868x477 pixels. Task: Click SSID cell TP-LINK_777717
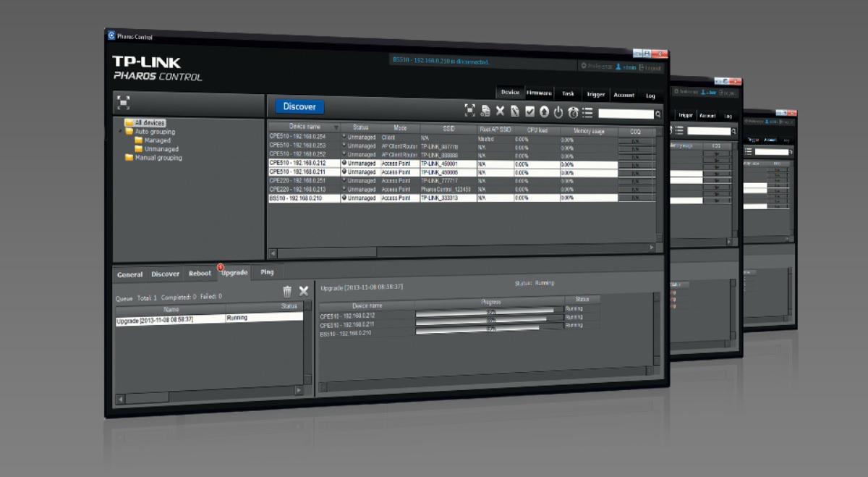(439, 181)
